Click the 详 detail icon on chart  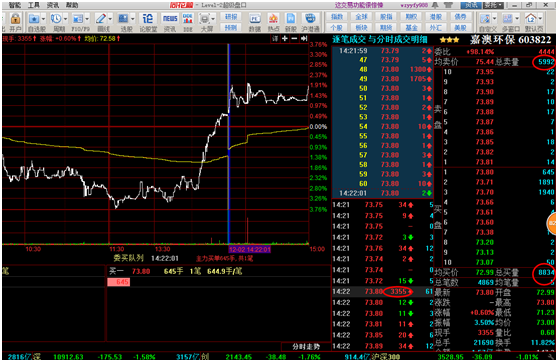coord(275,38)
